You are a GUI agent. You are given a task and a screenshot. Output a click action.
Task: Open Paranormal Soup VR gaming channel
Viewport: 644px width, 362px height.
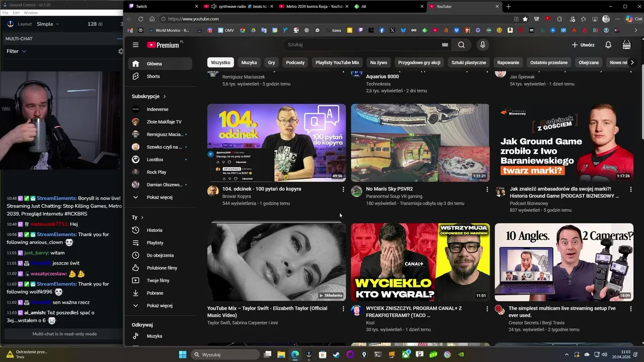click(x=394, y=196)
